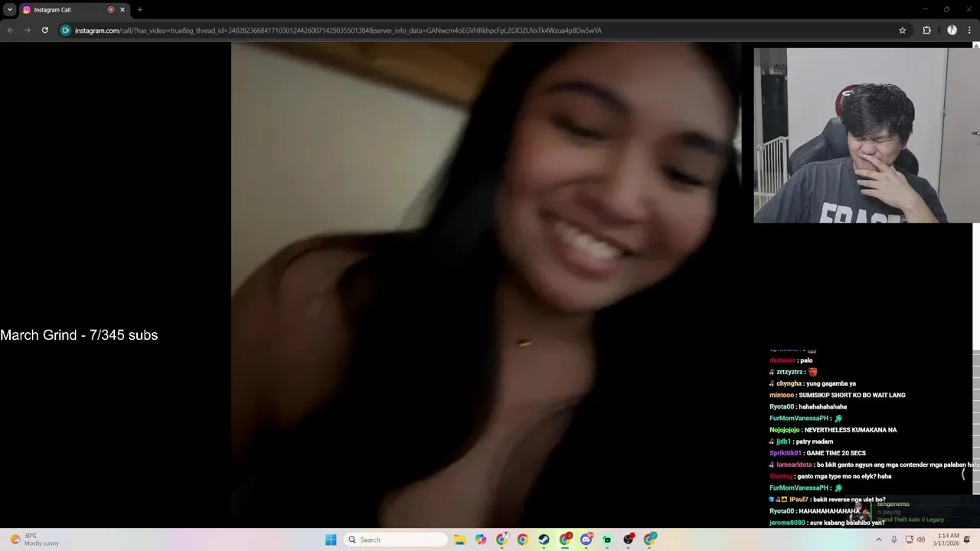The image size is (980, 551).
Task: Open File Explorer from the taskbar
Action: pyautogui.click(x=459, y=540)
